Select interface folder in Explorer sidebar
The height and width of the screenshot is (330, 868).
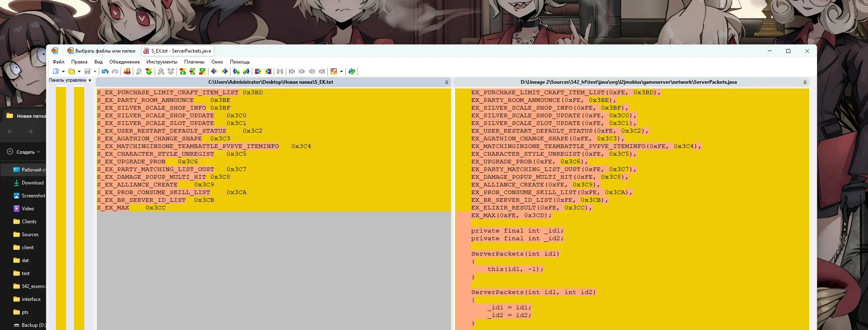coord(27,299)
